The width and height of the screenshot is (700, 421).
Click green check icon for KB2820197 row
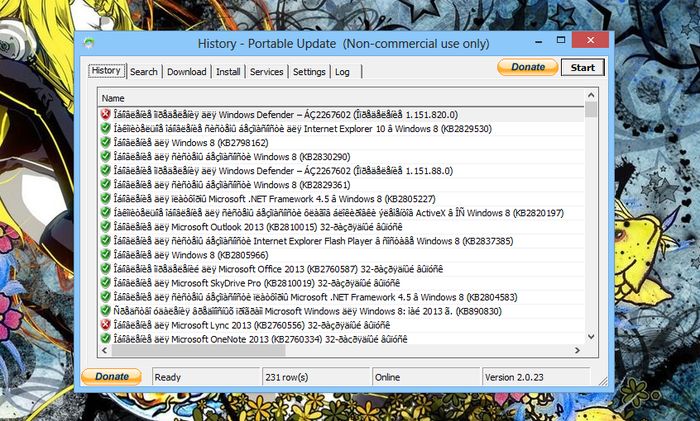click(x=105, y=213)
